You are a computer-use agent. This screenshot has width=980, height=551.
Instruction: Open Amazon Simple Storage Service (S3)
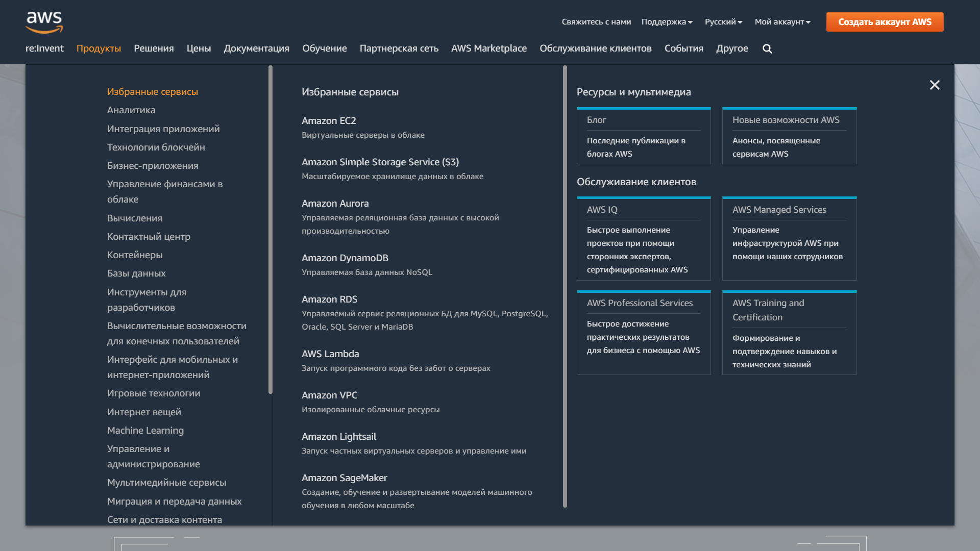[380, 162]
